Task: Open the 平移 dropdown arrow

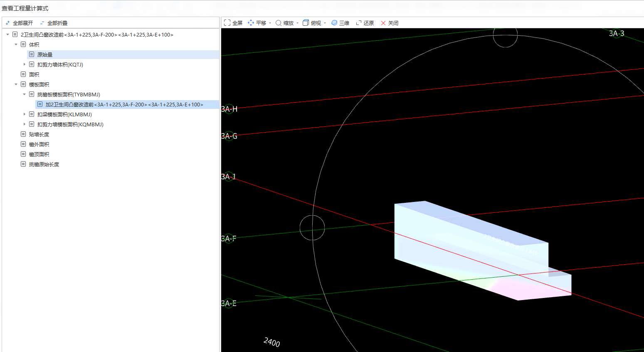Action: tap(270, 23)
